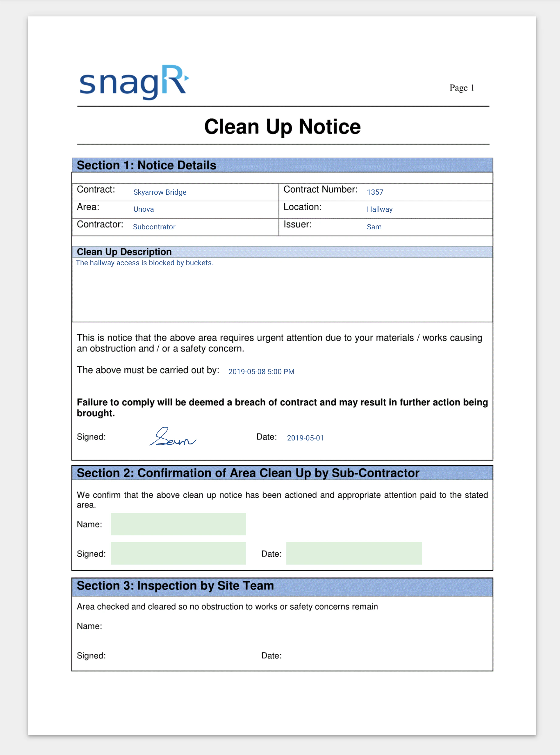Image resolution: width=560 pixels, height=755 pixels.
Task: Click the Hallway location value
Action: coord(379,210)
